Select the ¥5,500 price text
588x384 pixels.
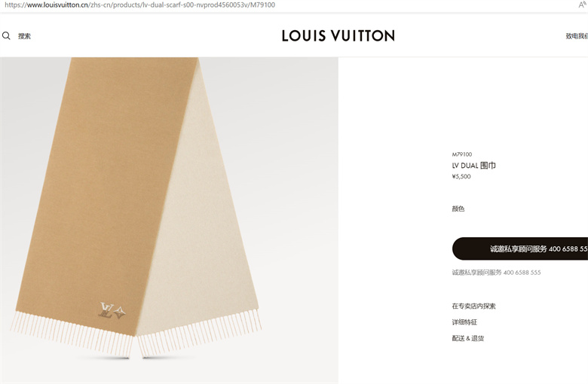click(461, 176)
